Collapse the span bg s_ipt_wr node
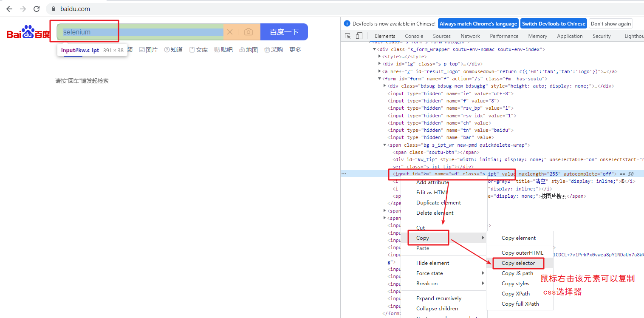This screenshot has height=318, width=644. pos(385,145)
